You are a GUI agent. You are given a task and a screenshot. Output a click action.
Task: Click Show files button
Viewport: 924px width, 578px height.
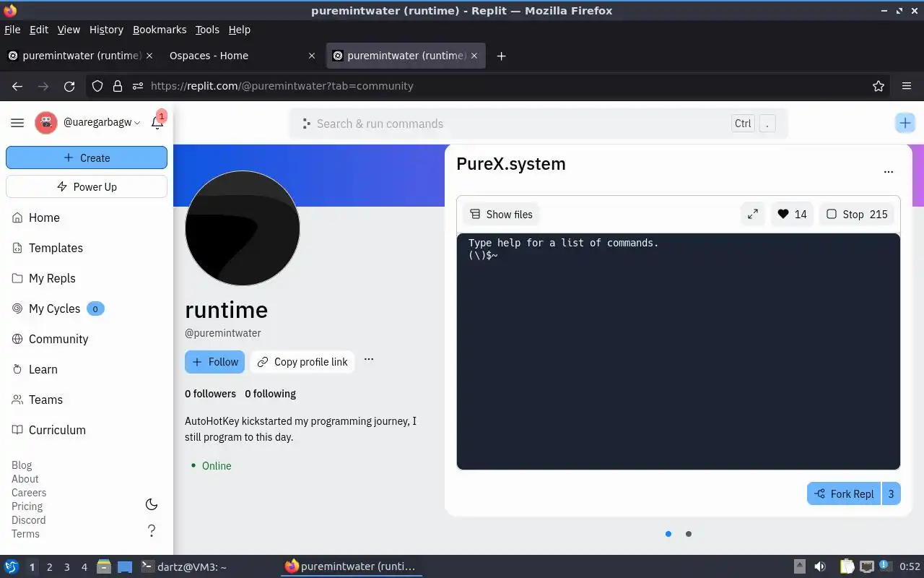click(x=501, y=214)
